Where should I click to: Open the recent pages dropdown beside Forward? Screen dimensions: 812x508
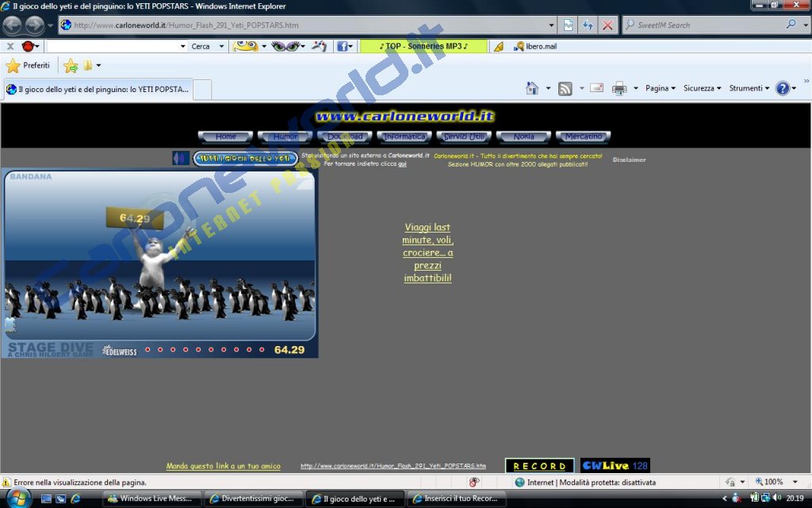(50, 25)
